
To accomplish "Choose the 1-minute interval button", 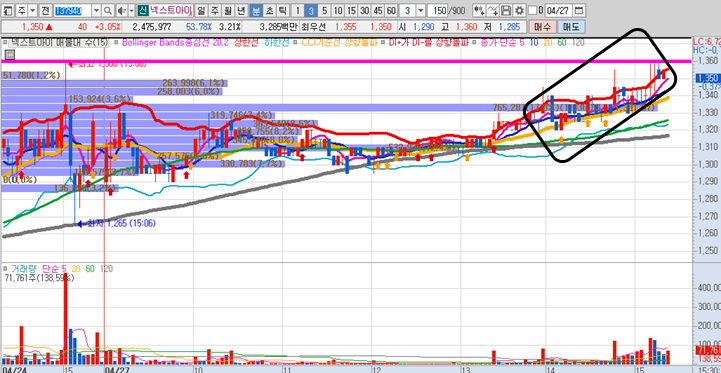I will click(298, 10).
